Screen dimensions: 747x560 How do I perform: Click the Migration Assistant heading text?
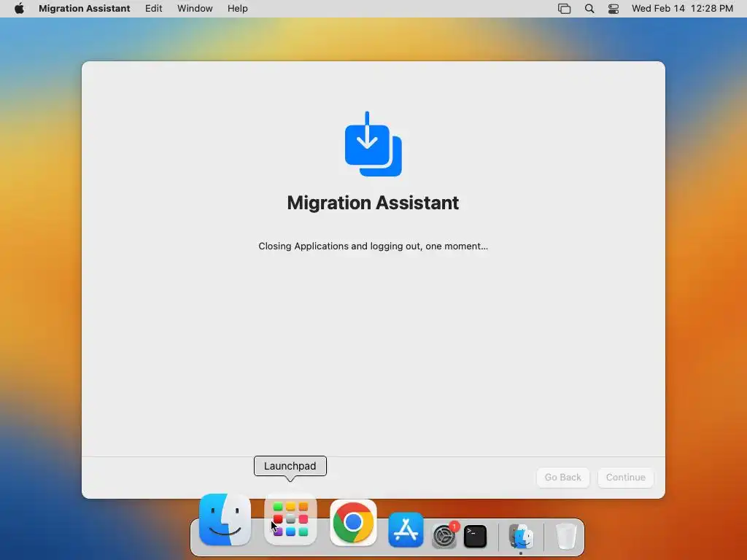click(x=373, y=203)
